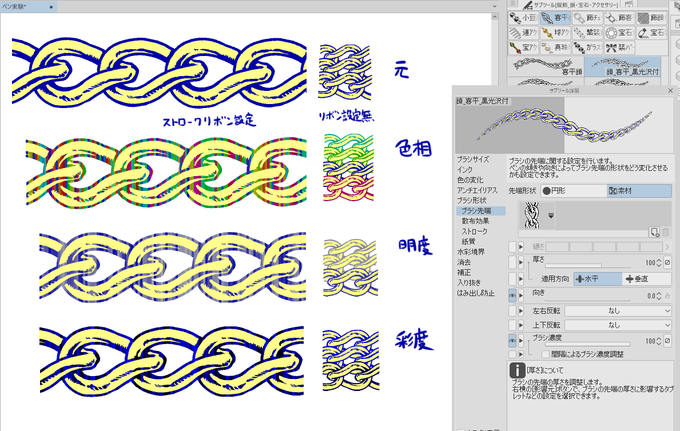The width and height of the screenshot is (680, 431).
Task: Choose 円形 circle tip shape
Action: point(573,191)
